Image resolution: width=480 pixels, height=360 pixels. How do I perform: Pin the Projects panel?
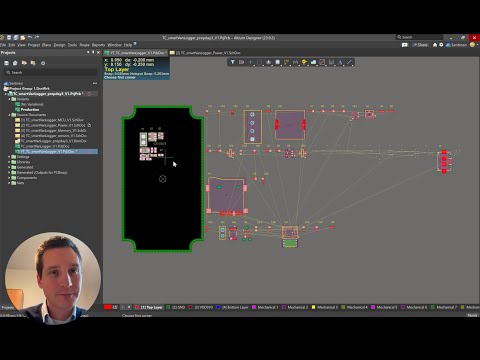point(93,52)
